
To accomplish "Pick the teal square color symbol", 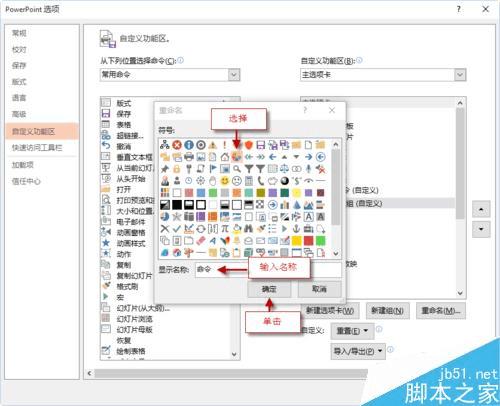I will pos(249,193).
